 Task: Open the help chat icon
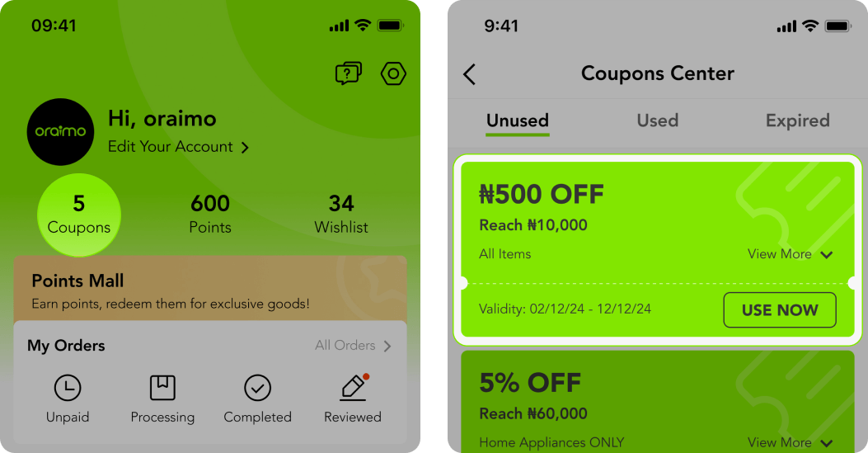[x=348, y=73]
